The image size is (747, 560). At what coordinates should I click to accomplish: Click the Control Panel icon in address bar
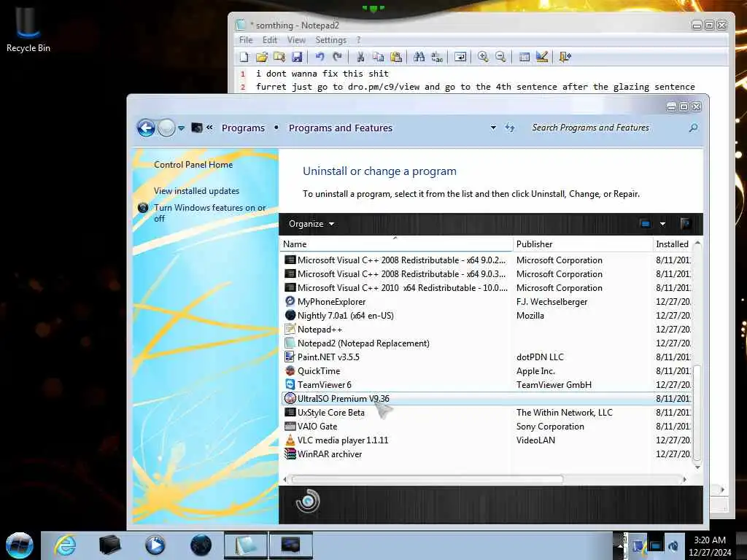pyautogui.click(x=197, y=128)
